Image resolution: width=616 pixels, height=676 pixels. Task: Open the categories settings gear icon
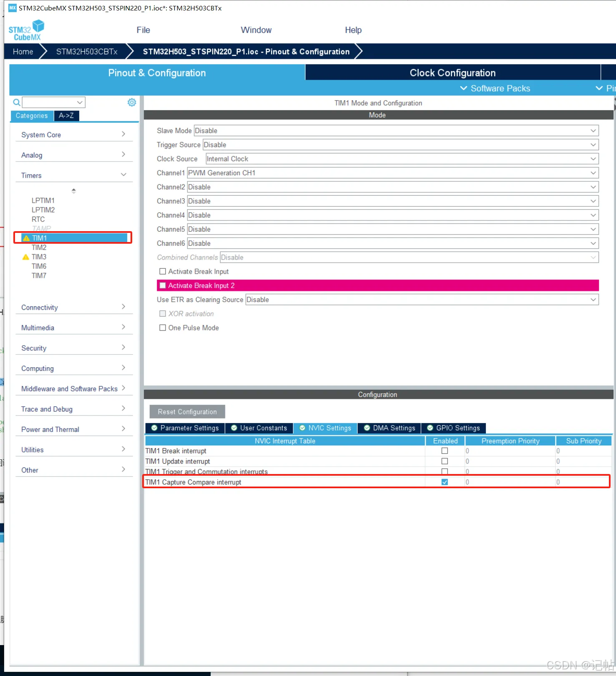132,102
